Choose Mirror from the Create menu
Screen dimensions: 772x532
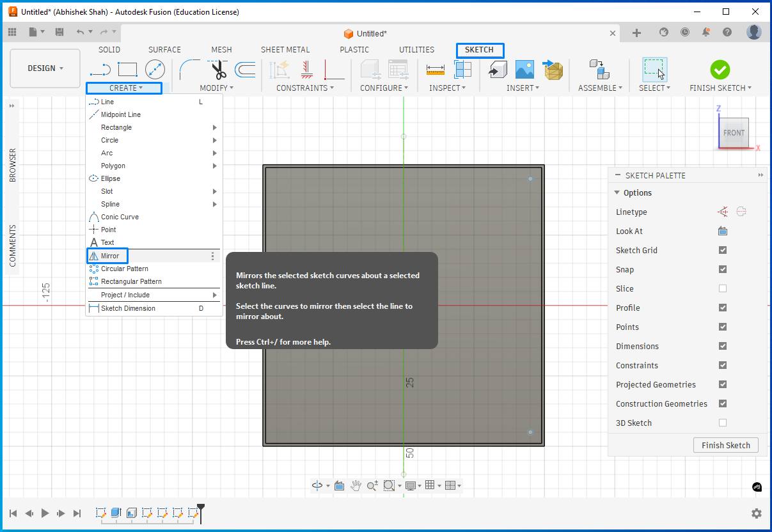click(110, 256)
